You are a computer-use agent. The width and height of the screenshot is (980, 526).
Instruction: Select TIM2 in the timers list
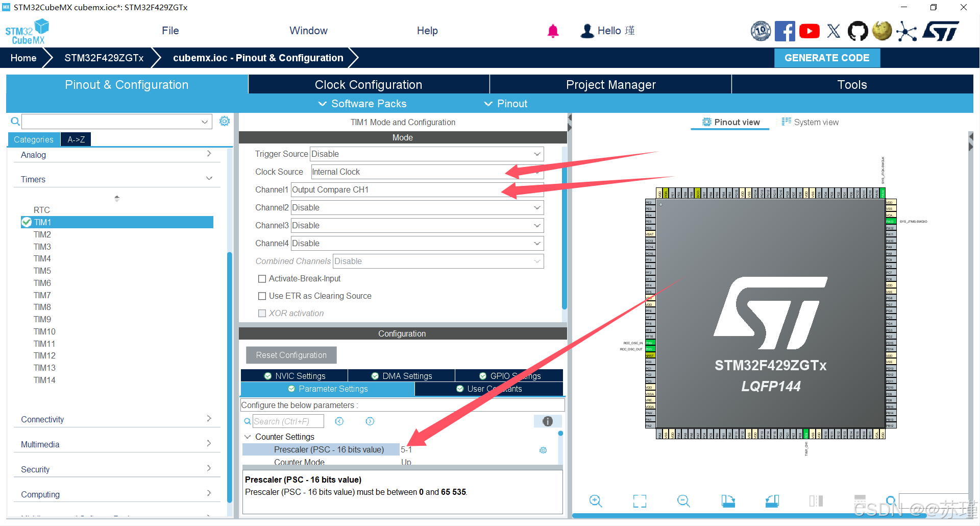point(42,234)
